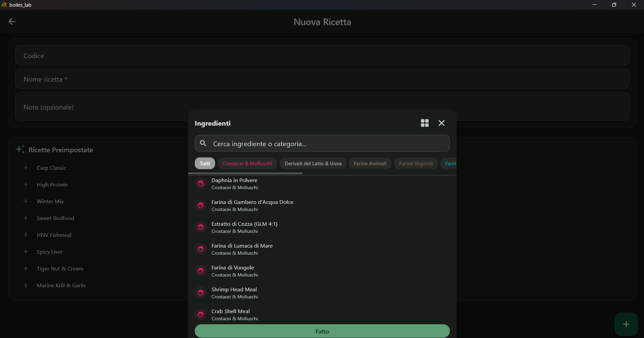Close the Ingredienti dialog
The width and height of the screenshot is (644, 338).
[x=442, y=123]
